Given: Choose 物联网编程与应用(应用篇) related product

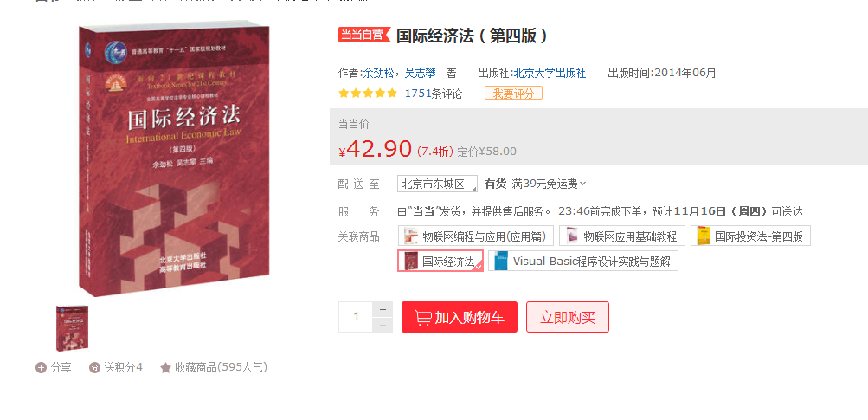Looking at the screenshot, I should (475, 236).
